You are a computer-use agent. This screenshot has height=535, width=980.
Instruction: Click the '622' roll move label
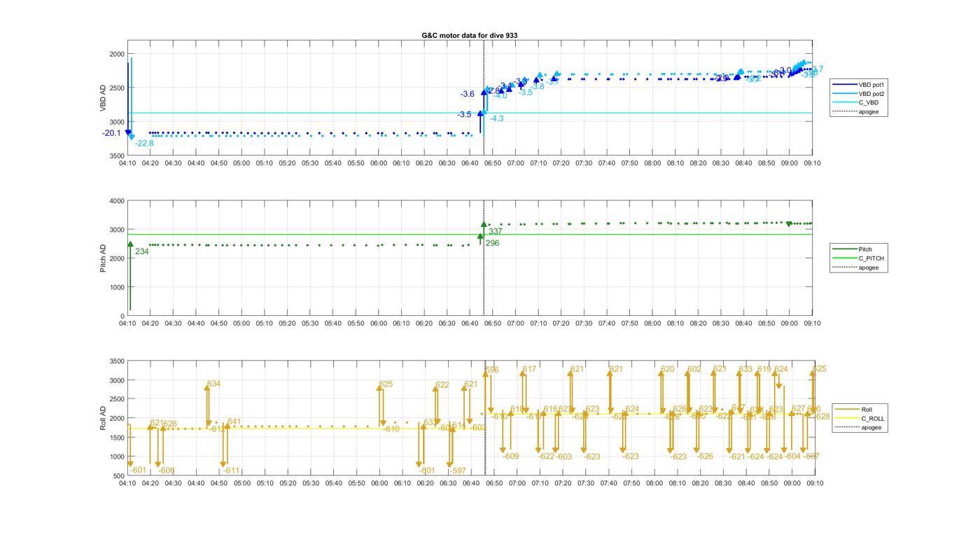pyautogui.click(x=442, y=384)
